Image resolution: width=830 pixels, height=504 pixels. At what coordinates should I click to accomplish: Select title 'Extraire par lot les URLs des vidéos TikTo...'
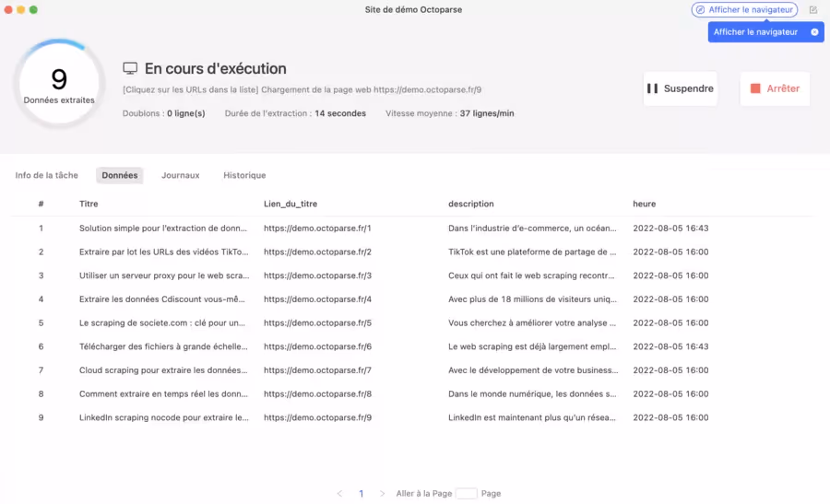[163, 252]
